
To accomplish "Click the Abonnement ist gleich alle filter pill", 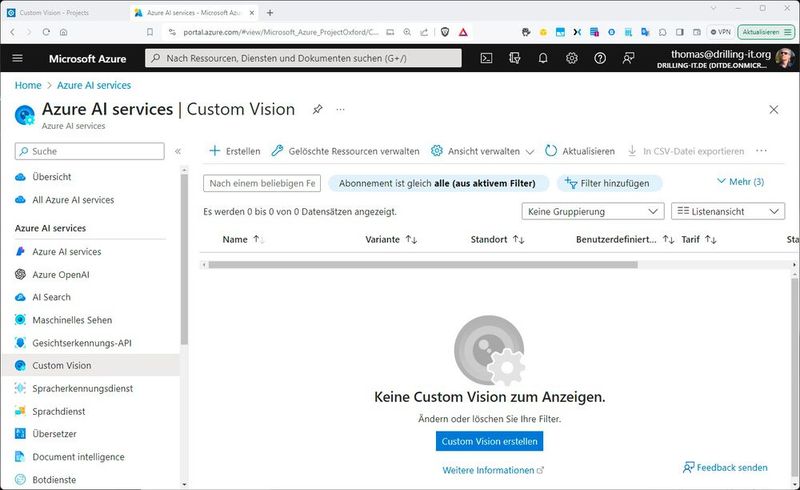I will 438,183.
